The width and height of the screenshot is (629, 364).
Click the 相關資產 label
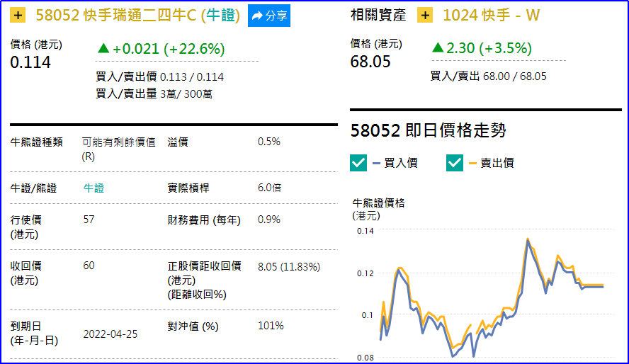pyautogui.click(x=378, y=16)
